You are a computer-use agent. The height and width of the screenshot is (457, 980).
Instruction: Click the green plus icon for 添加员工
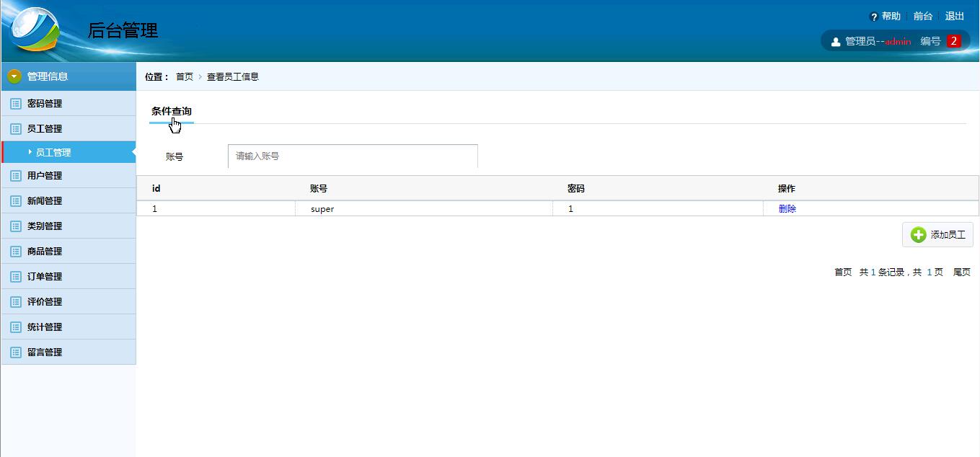tap(918, 235)
